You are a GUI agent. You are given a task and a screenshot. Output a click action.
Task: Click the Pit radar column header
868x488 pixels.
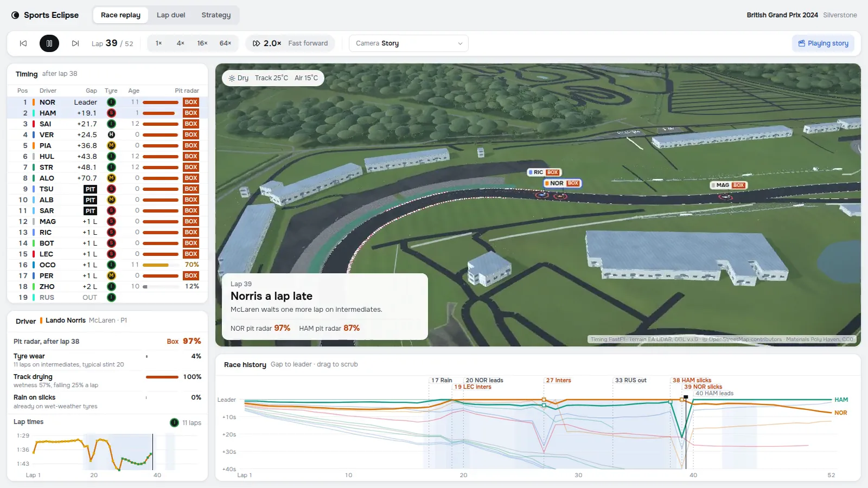coord(187,91)
